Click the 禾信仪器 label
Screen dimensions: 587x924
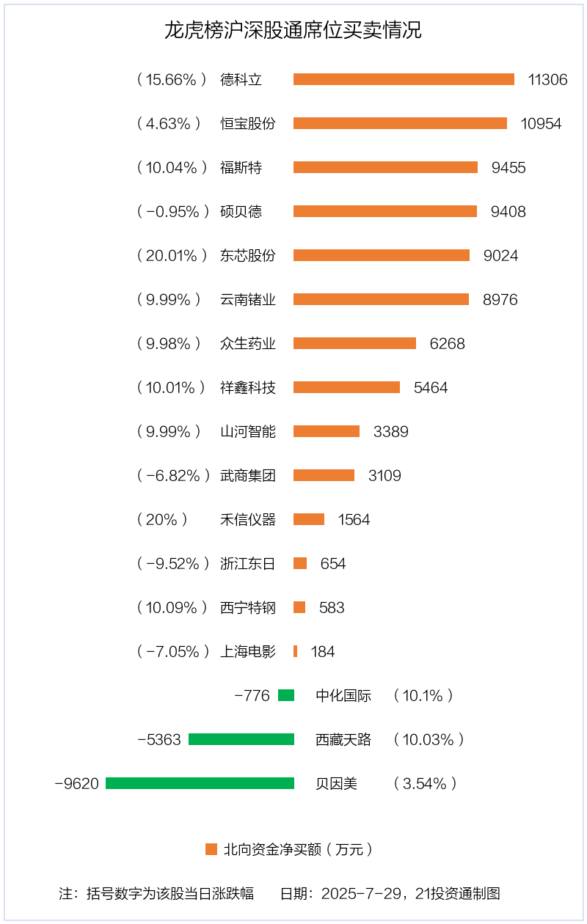248,520
